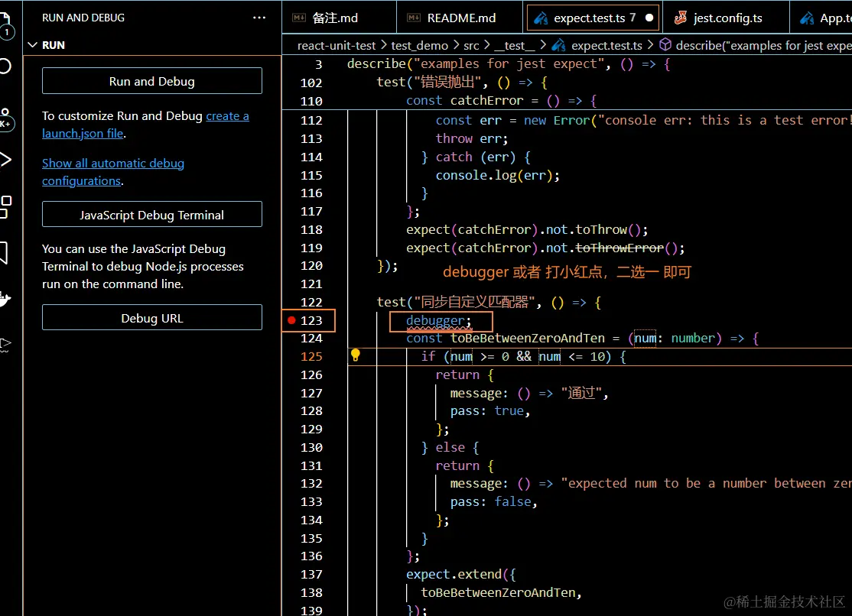Click unsaved dot on expect.test.ts tab
The image size is (852, 616).
tap(649, 18)
